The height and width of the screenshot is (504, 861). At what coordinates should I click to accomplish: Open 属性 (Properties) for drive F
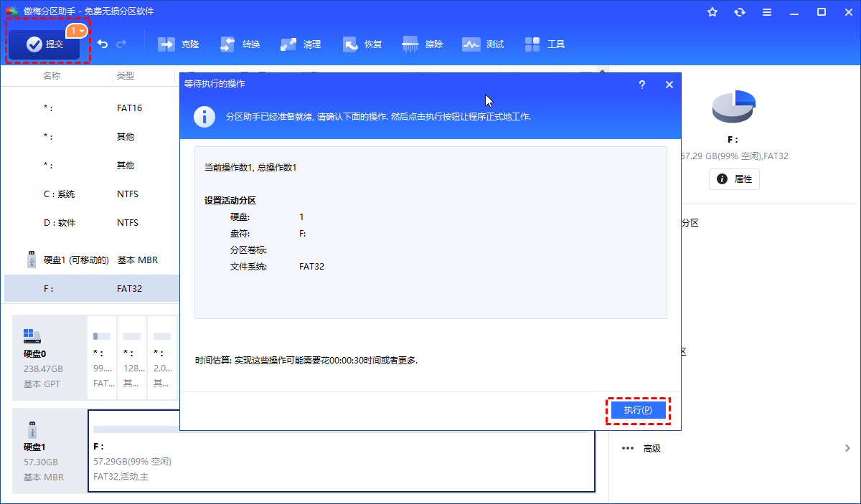734,179
